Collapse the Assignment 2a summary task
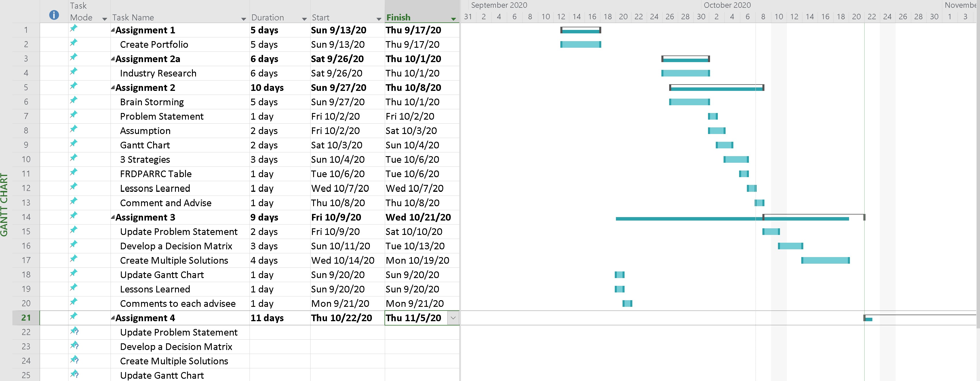The width and height of the screenshot is (980, 381). click(x=113, y=59)
